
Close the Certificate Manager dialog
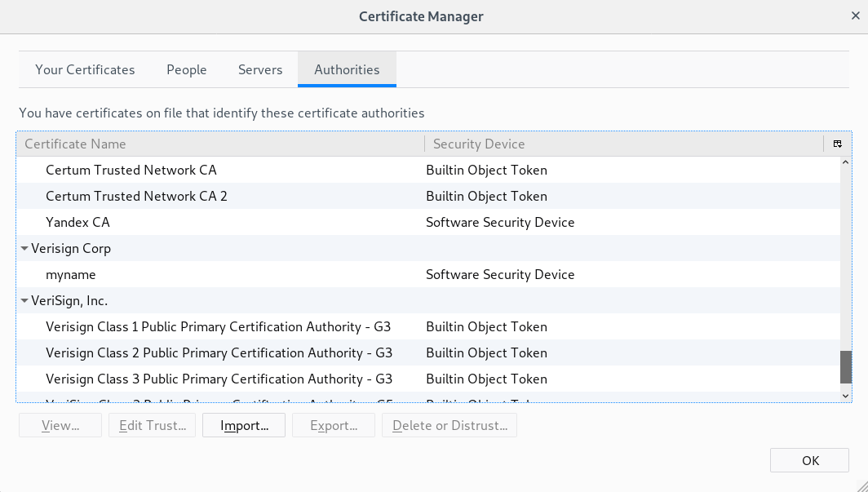pos(855,16)
